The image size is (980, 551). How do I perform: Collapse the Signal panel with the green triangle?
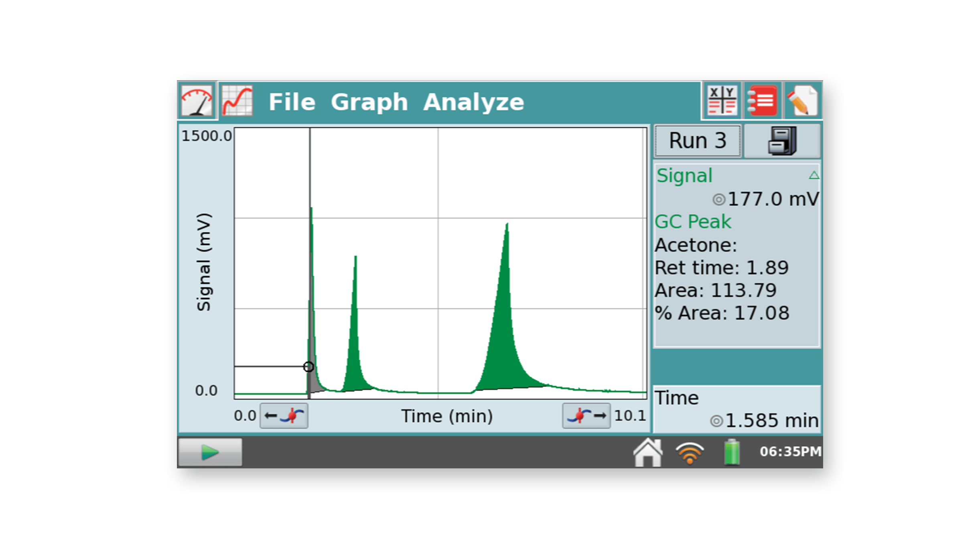click(x=814, y=176)
